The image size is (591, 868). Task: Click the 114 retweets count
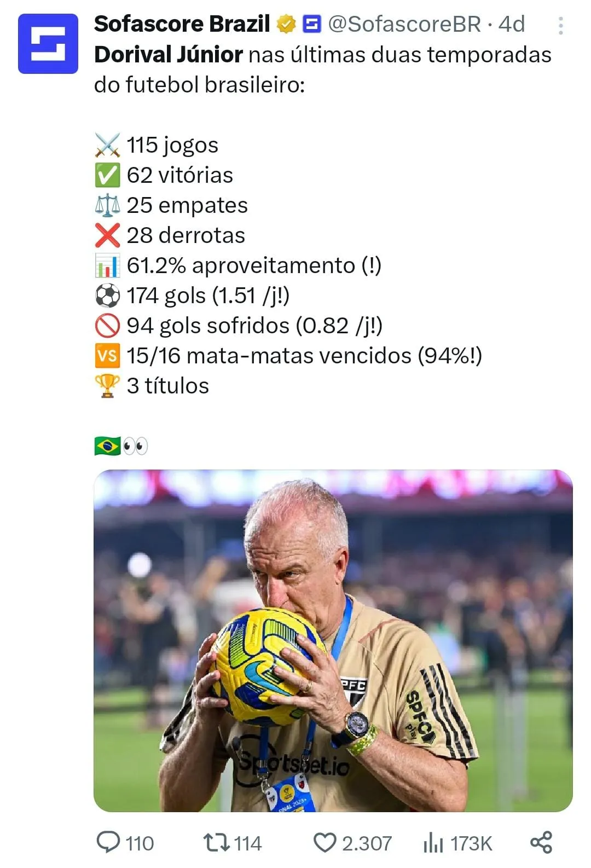point(248,843)
